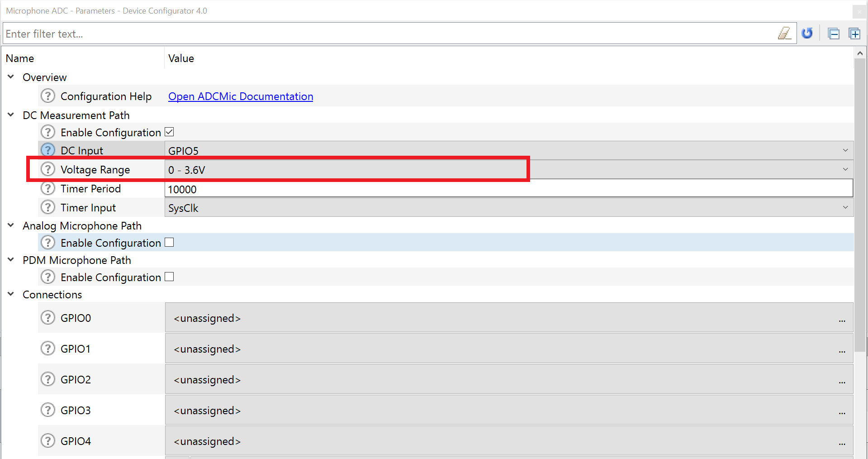Viewport: 868px width, 459px height.
Task: Collapse the Connections section
Action: coord(11,294)
